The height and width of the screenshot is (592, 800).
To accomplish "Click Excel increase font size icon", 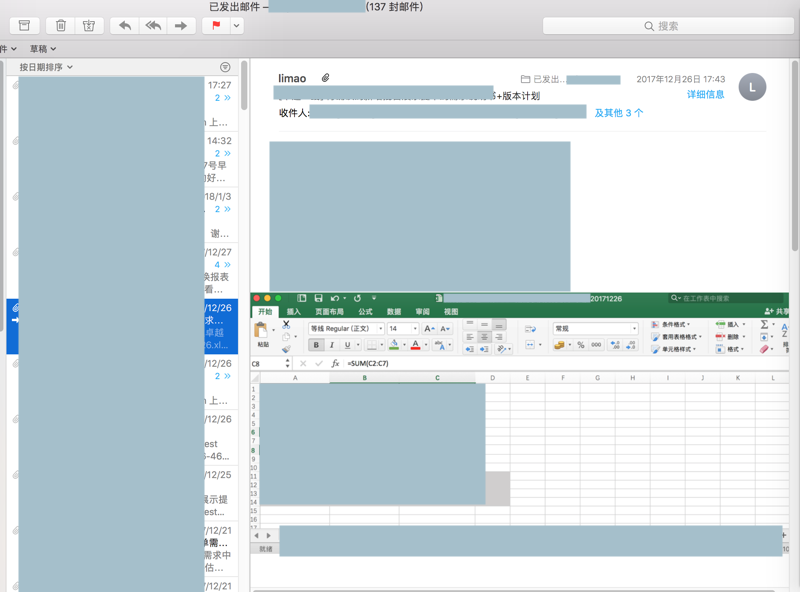I will pyautogui.click(x=430, y=329).
